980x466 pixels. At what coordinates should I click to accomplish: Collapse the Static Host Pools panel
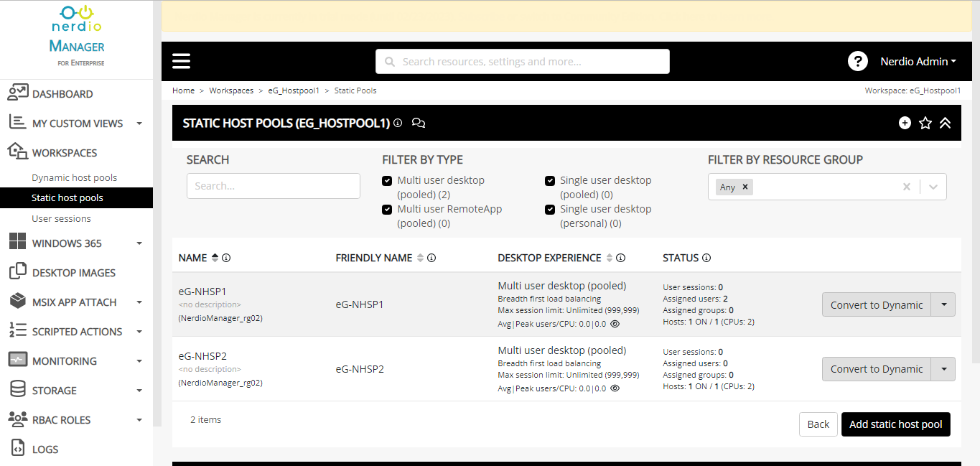click(x=945, y=123)
